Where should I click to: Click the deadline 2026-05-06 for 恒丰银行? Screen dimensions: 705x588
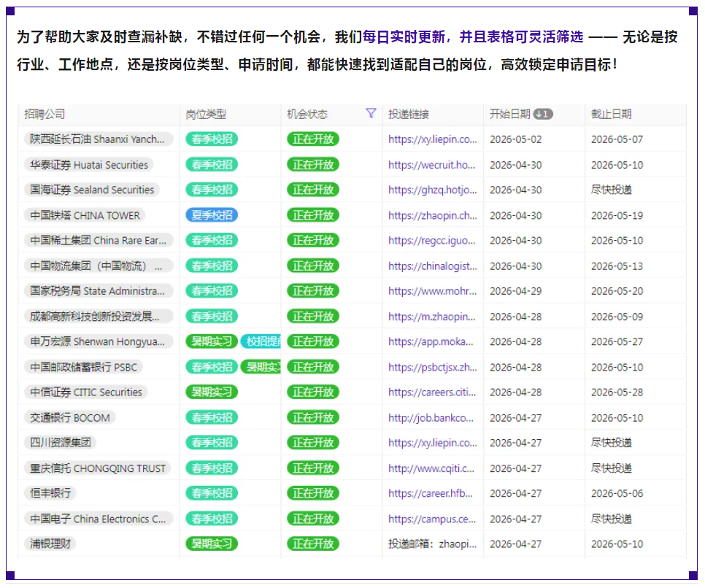point(617,493)
